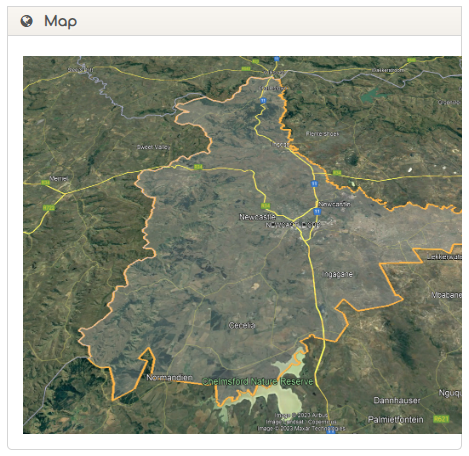Click the Ingagane place label
469x456 pixels.
coord(337,274)
